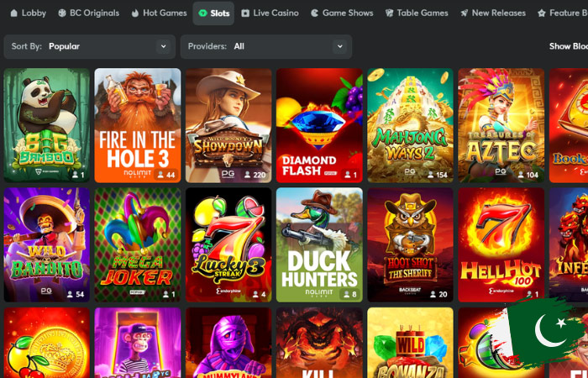The height and width of the screenshot is (378, 588).
Task: Click Show Blocked link
Action: [x=569, y=46]
